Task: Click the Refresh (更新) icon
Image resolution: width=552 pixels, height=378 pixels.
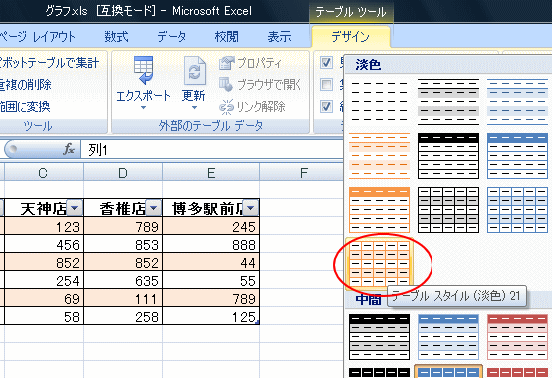Action: point(195,70)
